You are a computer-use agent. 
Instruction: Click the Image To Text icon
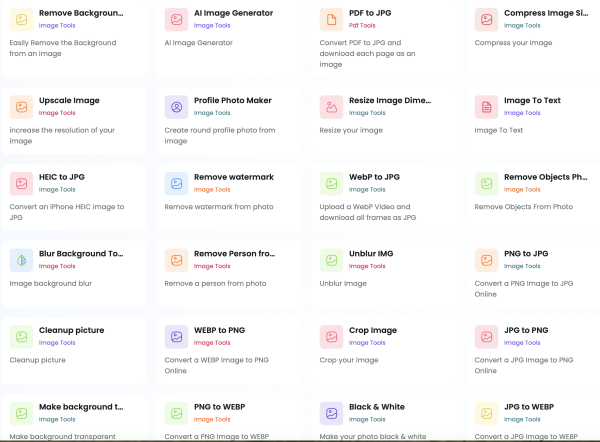pyautogui.click(x=487, y=107)
